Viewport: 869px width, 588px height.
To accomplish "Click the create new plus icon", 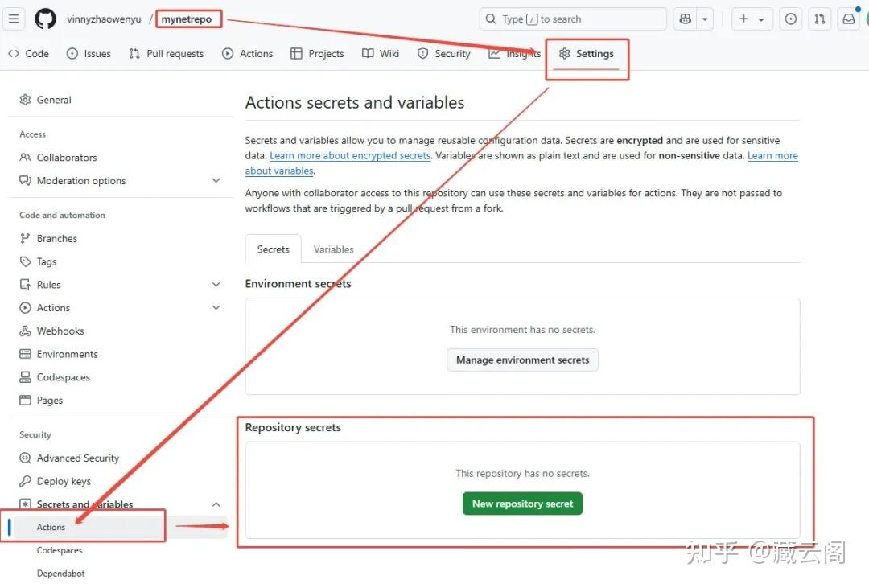I will pyautogui.click(x=745, y=19).
